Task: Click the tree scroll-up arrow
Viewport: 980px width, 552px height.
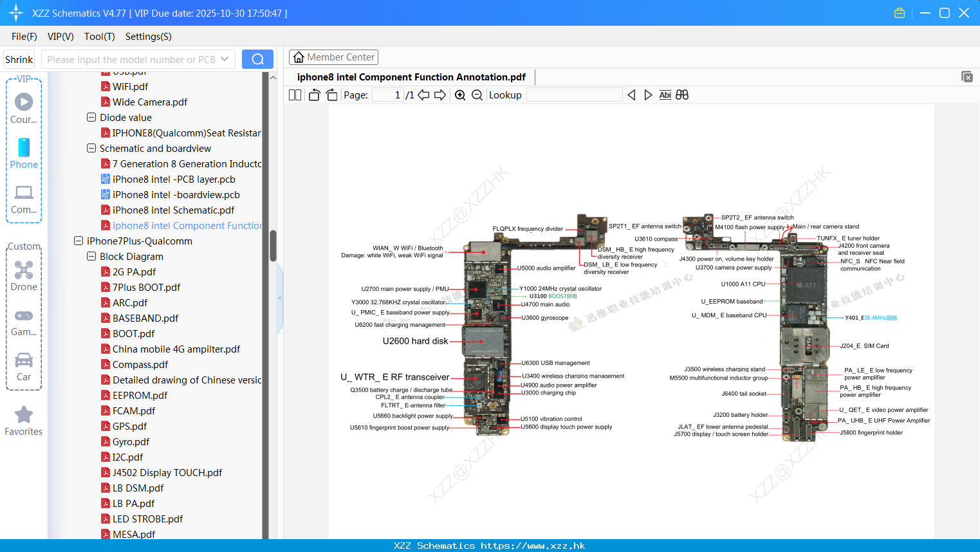Action: pos(273,77)
